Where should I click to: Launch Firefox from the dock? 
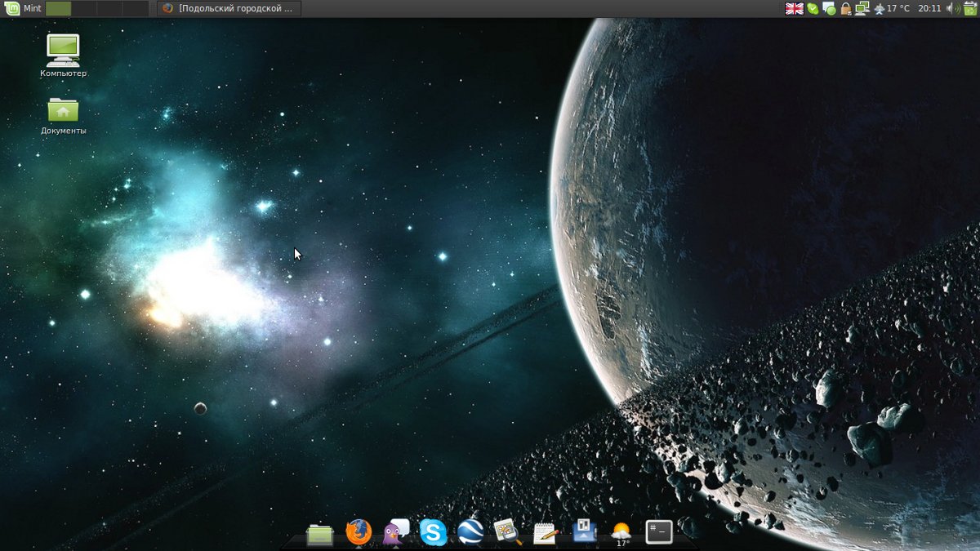(358, 533)
